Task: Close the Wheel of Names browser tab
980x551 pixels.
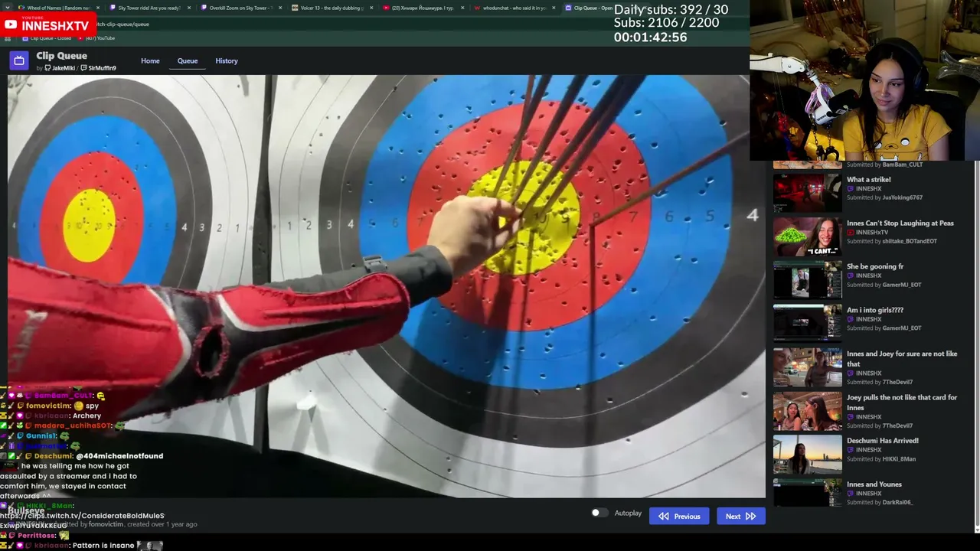Action: 98,8
